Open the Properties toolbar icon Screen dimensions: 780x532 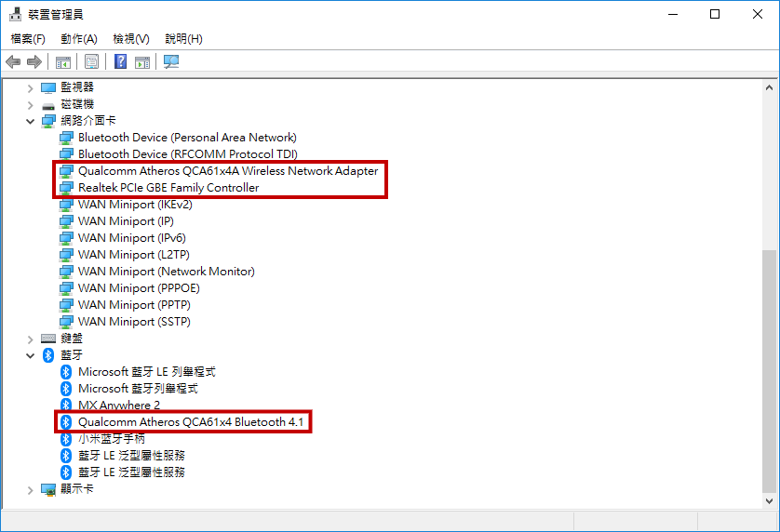[91, 61]
